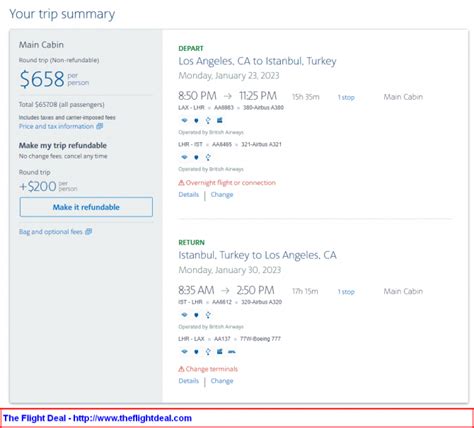Click Change for the departing Los Angeles flight

222,194
